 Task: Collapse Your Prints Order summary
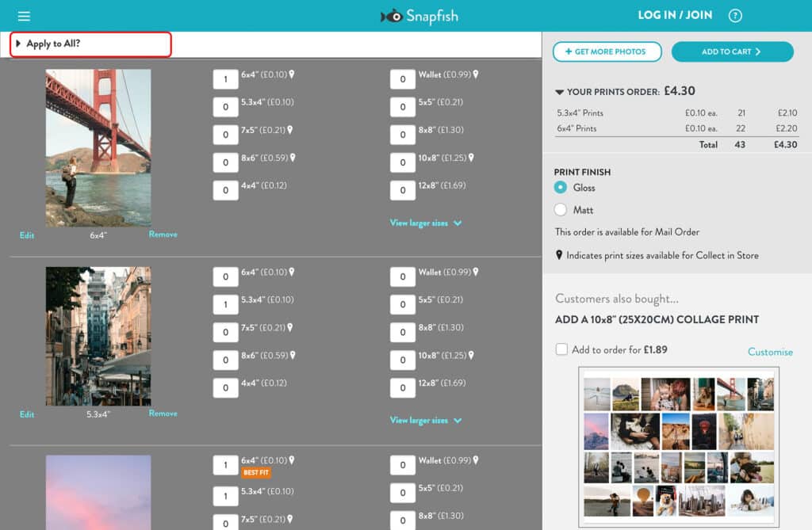click(560, 92)
